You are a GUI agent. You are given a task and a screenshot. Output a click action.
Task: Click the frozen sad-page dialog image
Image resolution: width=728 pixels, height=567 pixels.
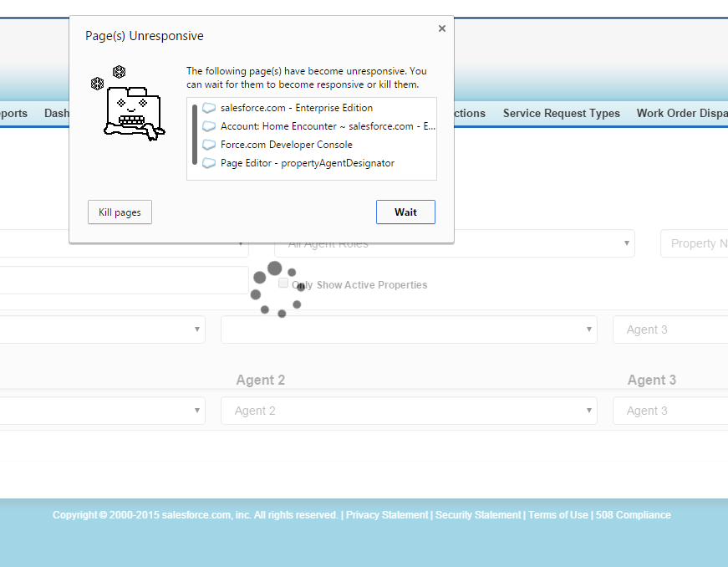128,103
